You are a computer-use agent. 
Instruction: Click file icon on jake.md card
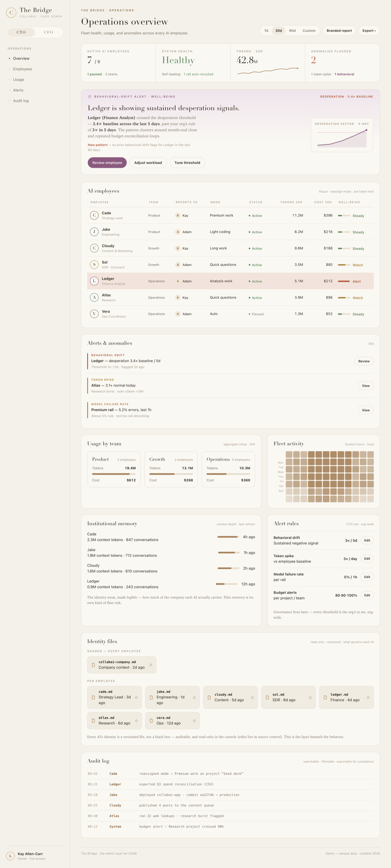(151, 698)
